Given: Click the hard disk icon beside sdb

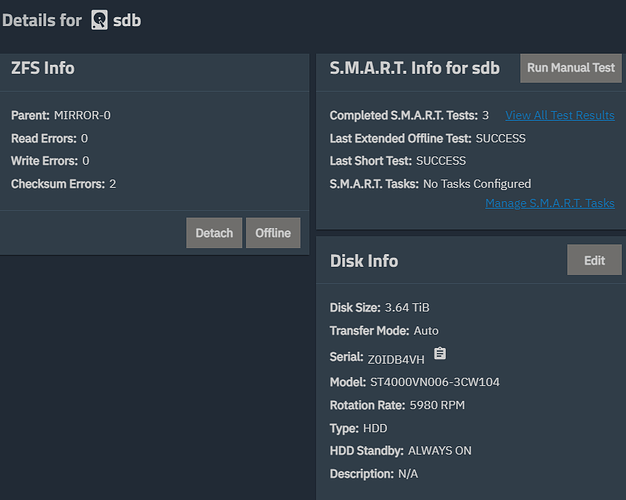Looking at the screenshot, I should 99,20.
